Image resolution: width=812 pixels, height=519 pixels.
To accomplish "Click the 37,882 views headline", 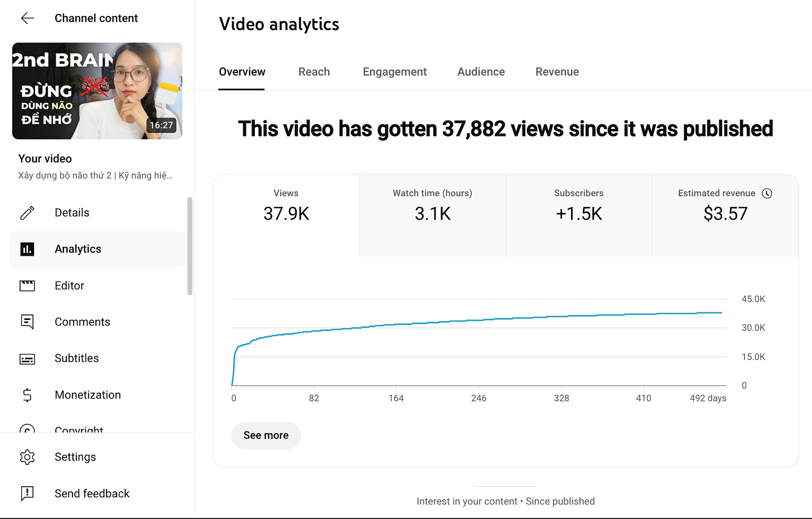I will 505,129.
